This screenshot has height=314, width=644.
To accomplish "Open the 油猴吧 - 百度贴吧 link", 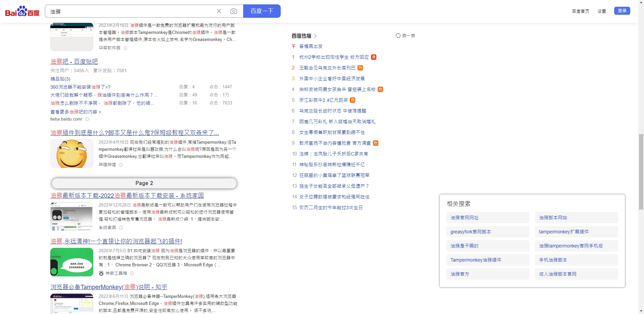I will 73,61.
